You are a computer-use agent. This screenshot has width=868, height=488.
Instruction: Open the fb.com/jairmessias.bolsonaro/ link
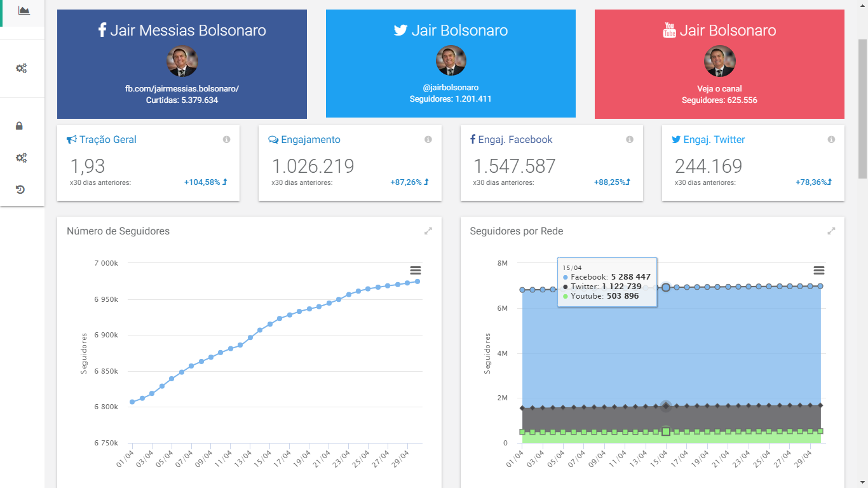point(182,89)
